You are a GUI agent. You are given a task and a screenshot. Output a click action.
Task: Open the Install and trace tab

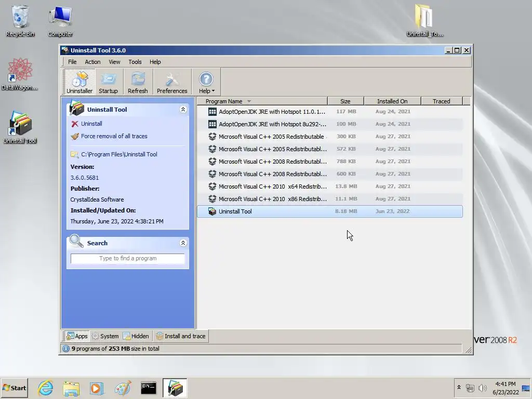click(x=181, y=336)
